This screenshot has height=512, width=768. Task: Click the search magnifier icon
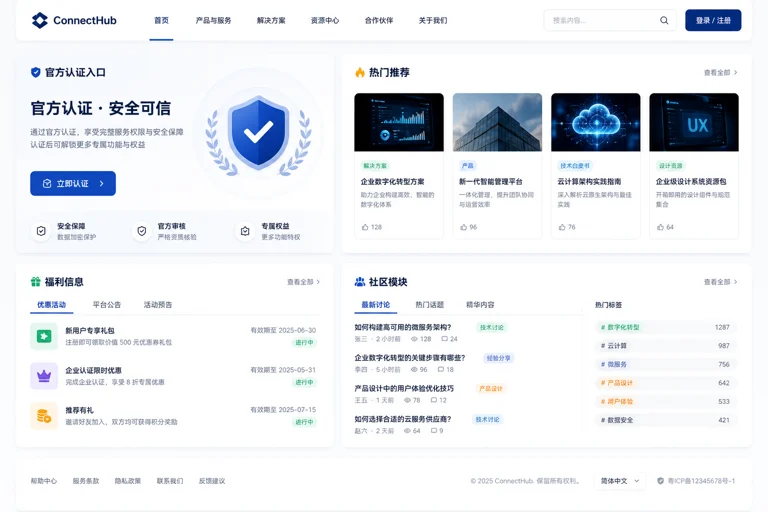[664, 20]
